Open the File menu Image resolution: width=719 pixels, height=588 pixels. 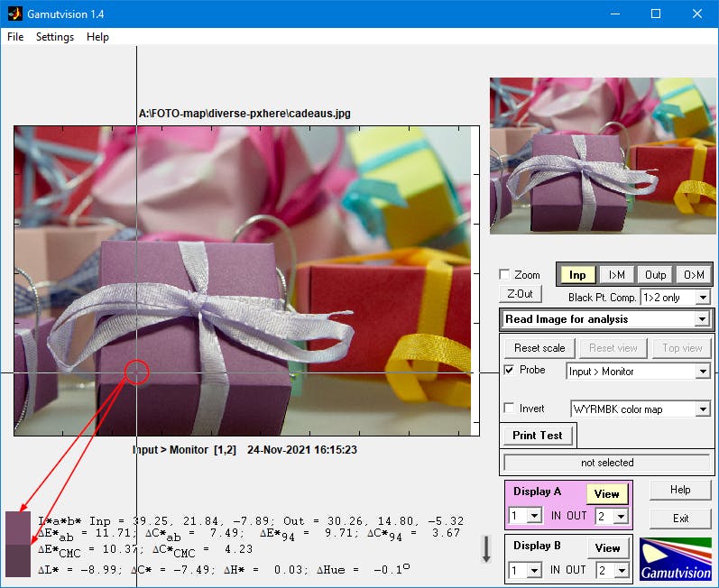pyautogui.click(x=15, y=37)
